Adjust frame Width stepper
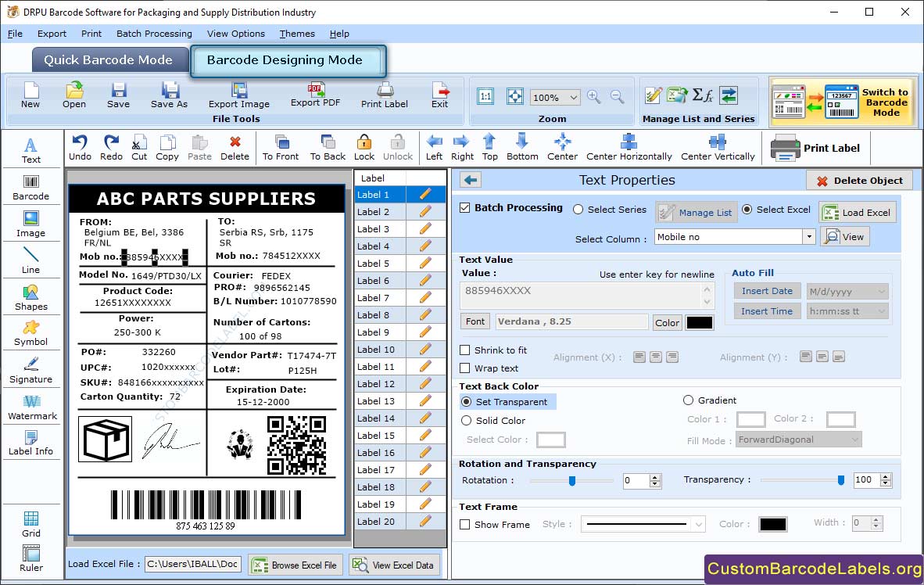This screenshot has width=924, height=585. point(876,523)
